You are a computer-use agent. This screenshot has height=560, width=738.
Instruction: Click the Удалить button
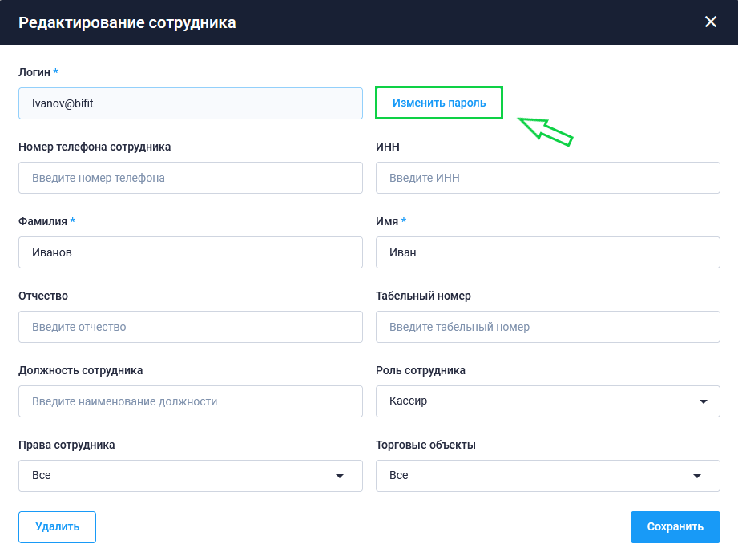pyautogui.click(x=58, y=527)
